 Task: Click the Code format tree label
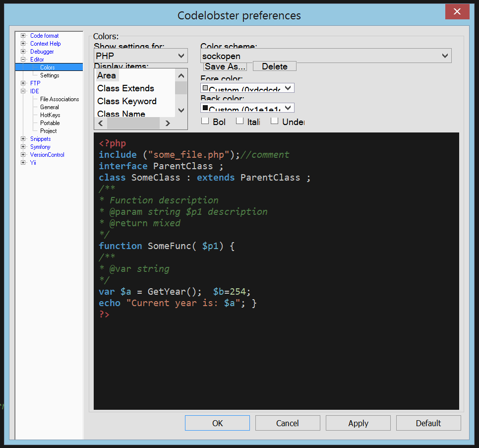click(44, 35)
